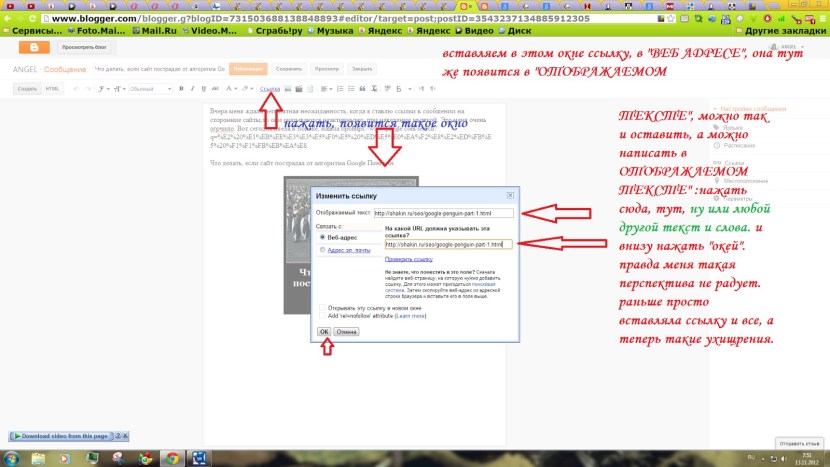The width and height of the screenshot is (830, 467).
Task: Enable the Add rel=nofollow attribute checkbox
Action: [321, 316]
